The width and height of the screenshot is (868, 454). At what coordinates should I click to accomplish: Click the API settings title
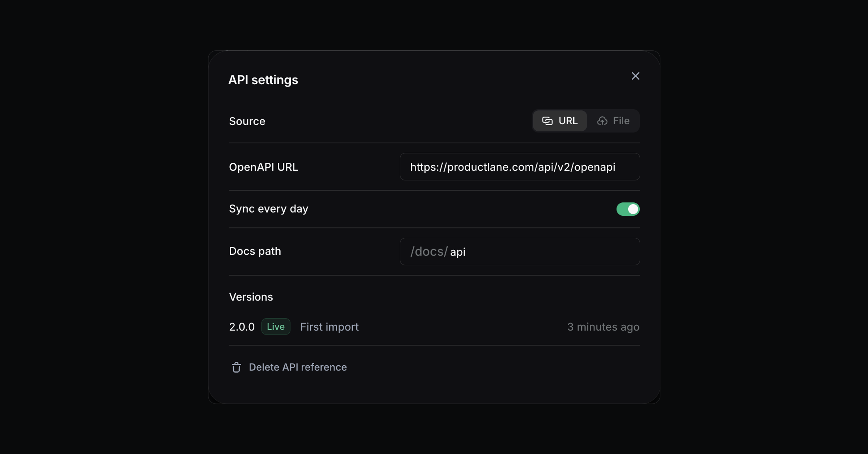tap(263, 80)
